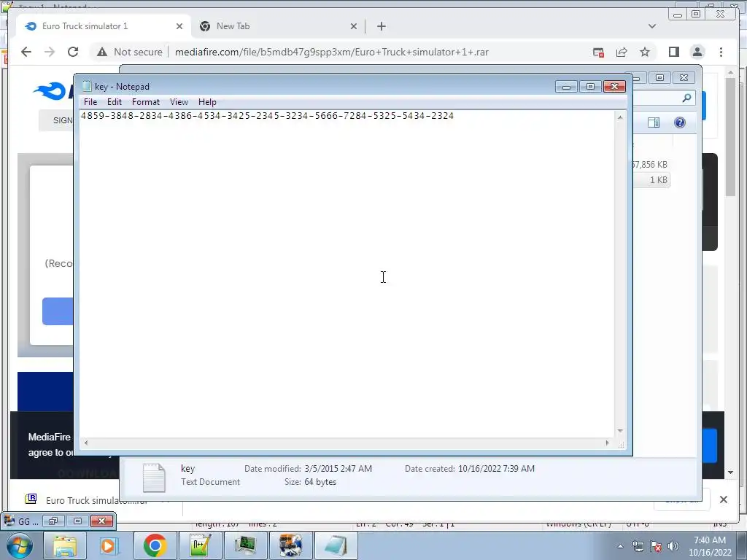Switch to Chrome from the taskbar
This screenshot has width=747, height=560.
155,545
